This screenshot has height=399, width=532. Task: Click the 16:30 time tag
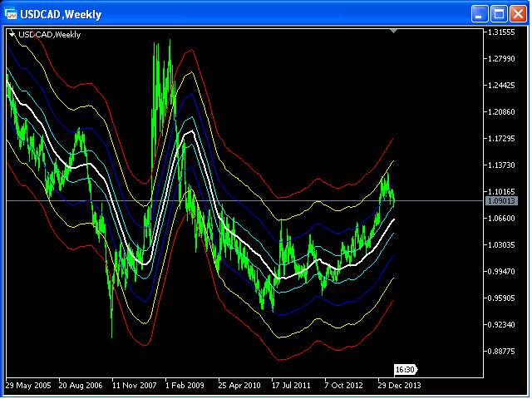406,369
